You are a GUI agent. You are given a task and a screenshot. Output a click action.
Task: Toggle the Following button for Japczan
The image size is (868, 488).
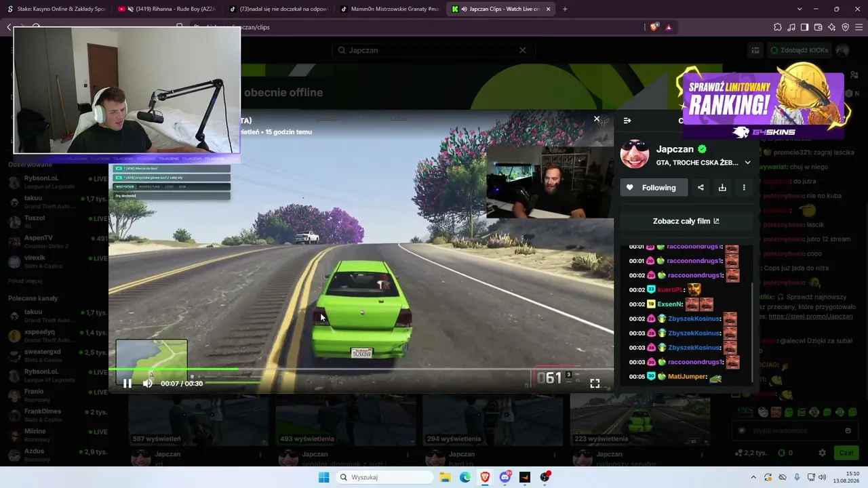(654, 188)
